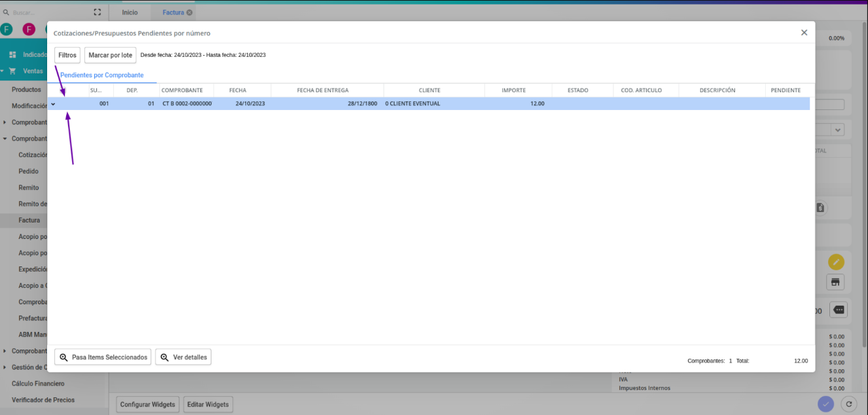Sort by the COMPROBANTE column header
Screen dimensions: 868x415
coord(182,90)
